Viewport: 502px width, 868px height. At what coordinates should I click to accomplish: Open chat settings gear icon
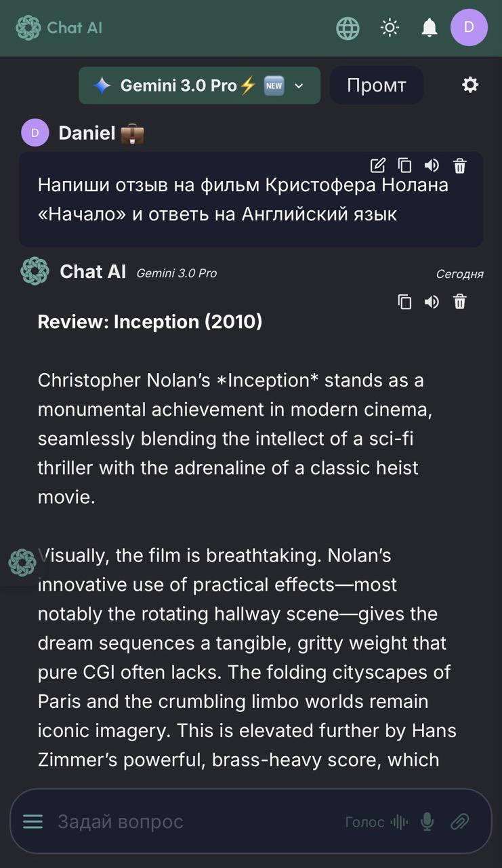[470, 85]
